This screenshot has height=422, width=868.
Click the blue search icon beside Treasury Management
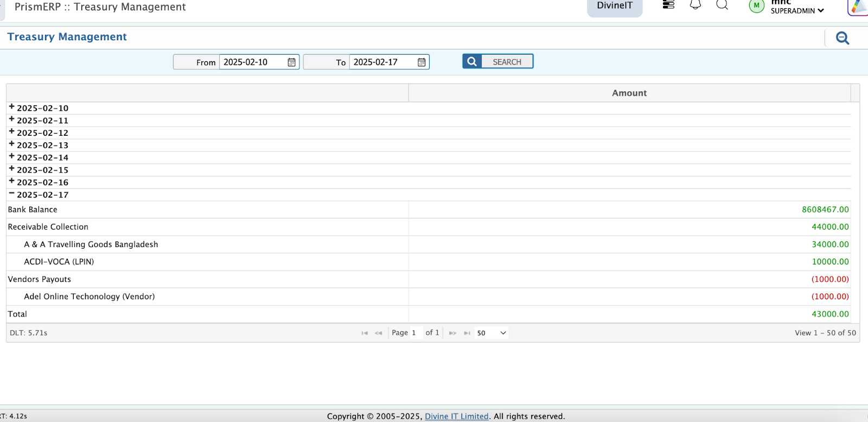(x=842, y=38)
